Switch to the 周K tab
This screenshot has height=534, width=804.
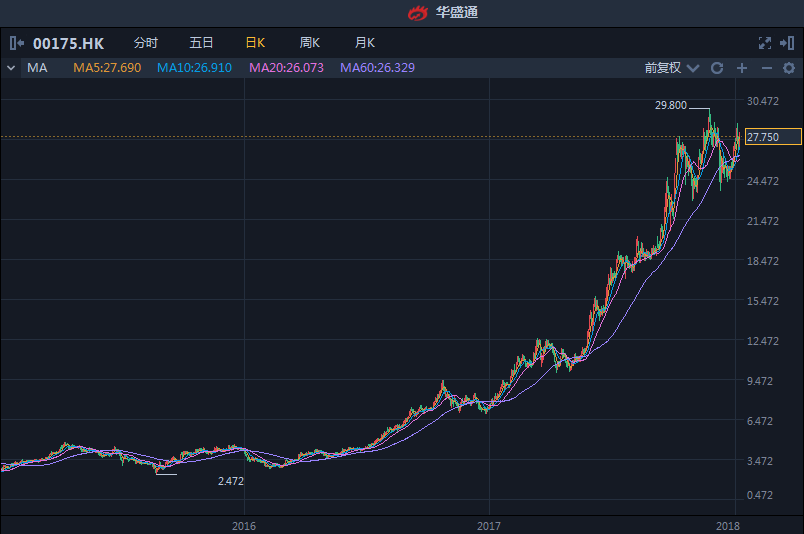(310, 43)
